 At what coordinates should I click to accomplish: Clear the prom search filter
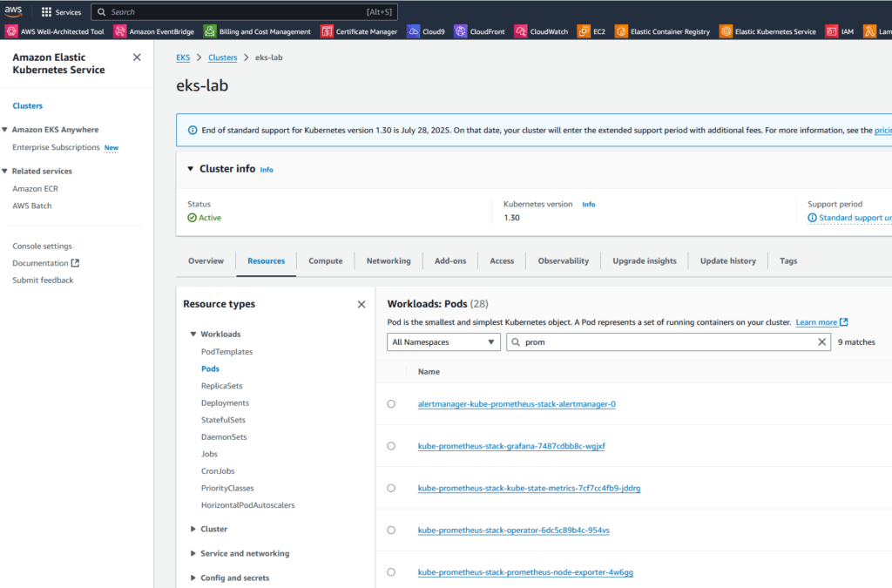[821, 341]
